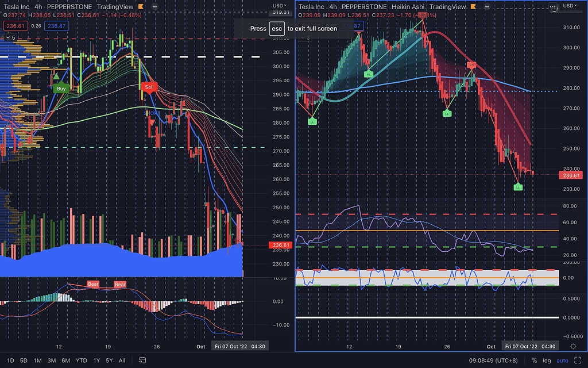Click the red Sell signal label
The height and width of the screenshot is (368, 588).
pos(149,87)
